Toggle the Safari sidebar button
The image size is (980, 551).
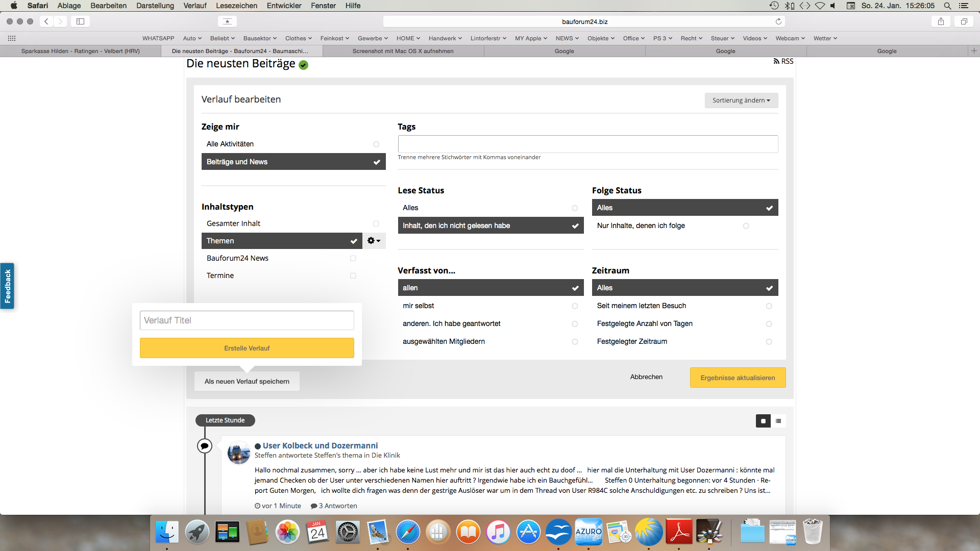pyautogui.click(x=80, y=21)
